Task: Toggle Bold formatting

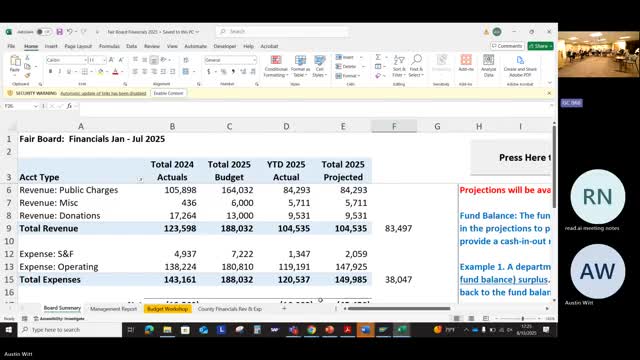Action: click(50, 71)
